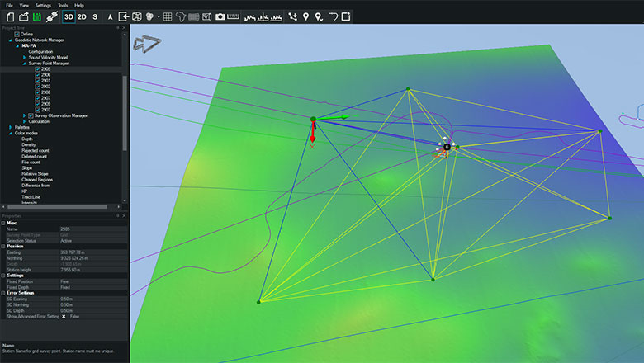Collapse the Position property group
Screen dimensions: 644x363
click(x=3, y=247)
